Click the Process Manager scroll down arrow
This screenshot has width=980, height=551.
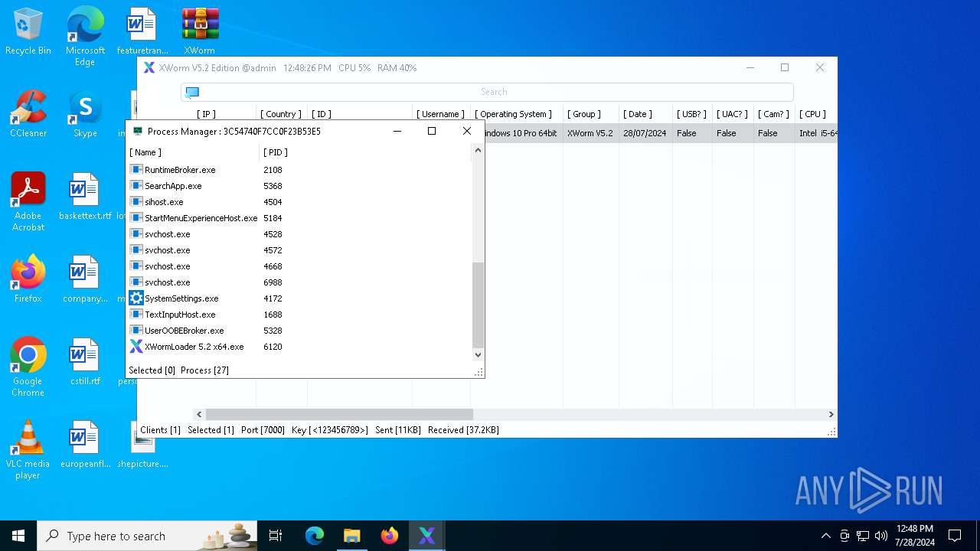click(478, 354)
